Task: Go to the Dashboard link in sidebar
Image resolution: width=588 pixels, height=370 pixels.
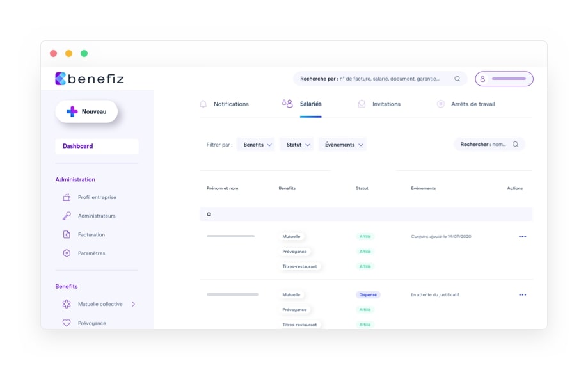Action: coord(77,146)
